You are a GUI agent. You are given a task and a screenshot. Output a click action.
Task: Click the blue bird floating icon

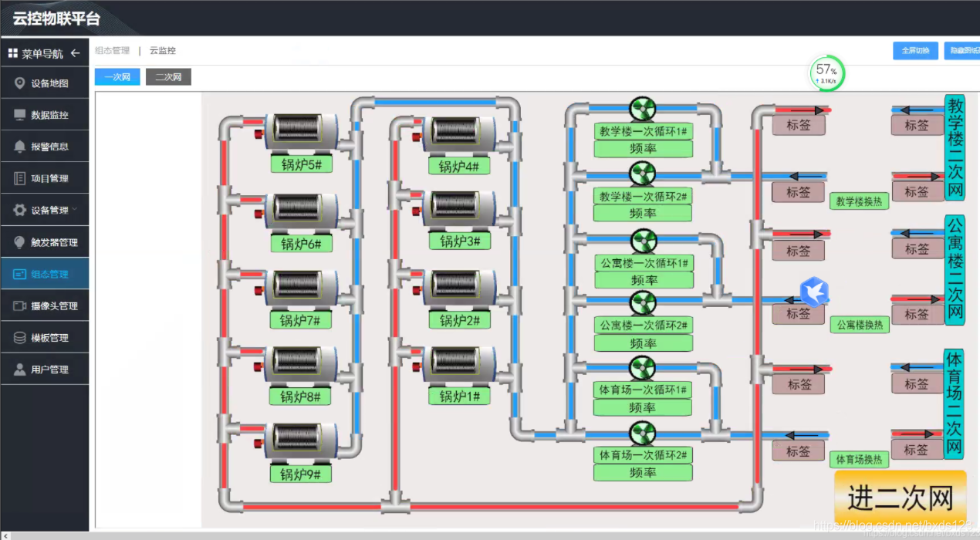click(x=813, y=291)
